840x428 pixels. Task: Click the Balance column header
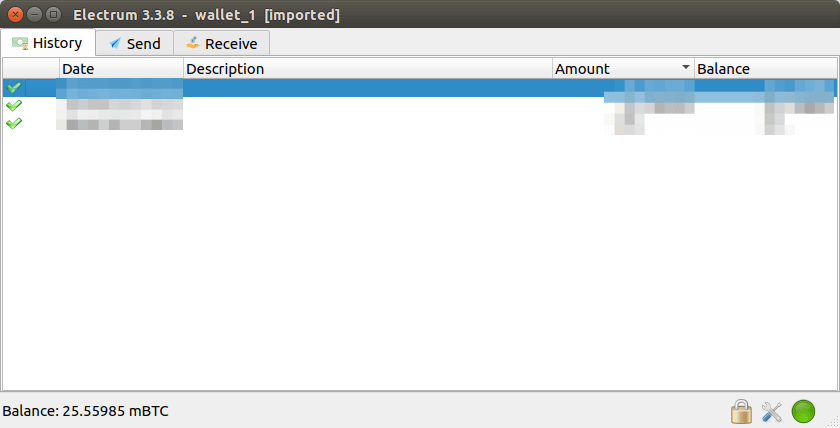pos(764,69)
